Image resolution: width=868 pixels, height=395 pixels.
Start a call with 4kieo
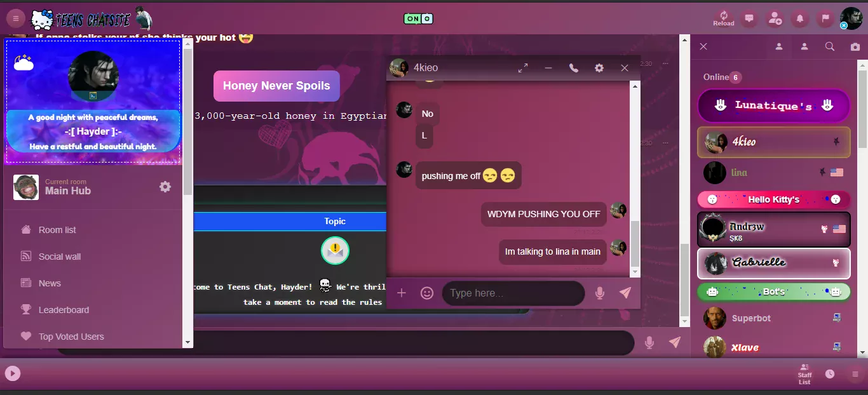pyautogui.click(x=574, y=68)
